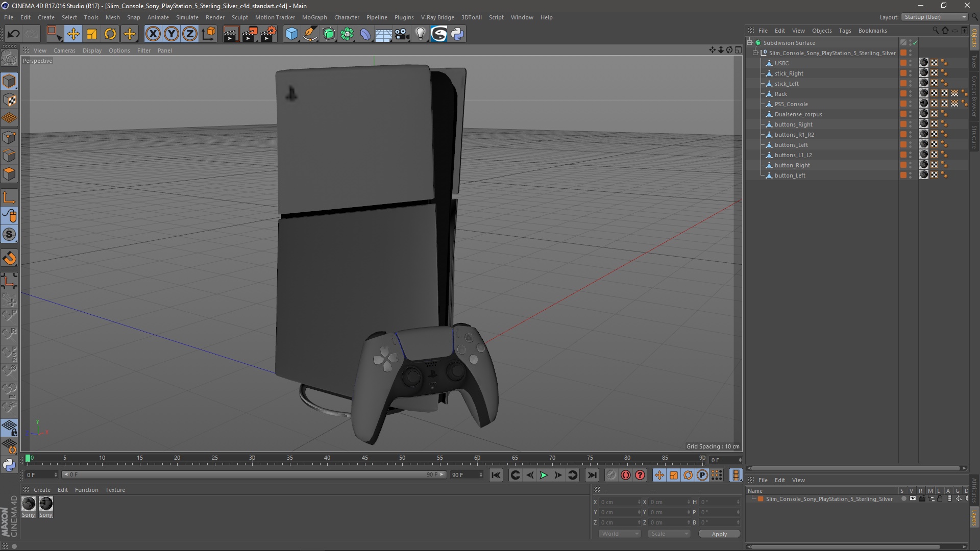Toggle Y axis lock

point(171,34)
